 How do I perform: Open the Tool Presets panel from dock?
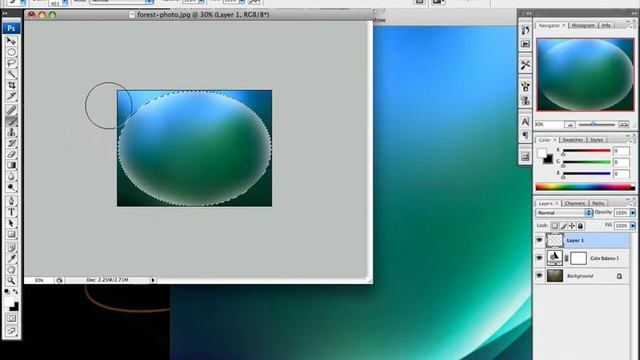click(525, 65)
